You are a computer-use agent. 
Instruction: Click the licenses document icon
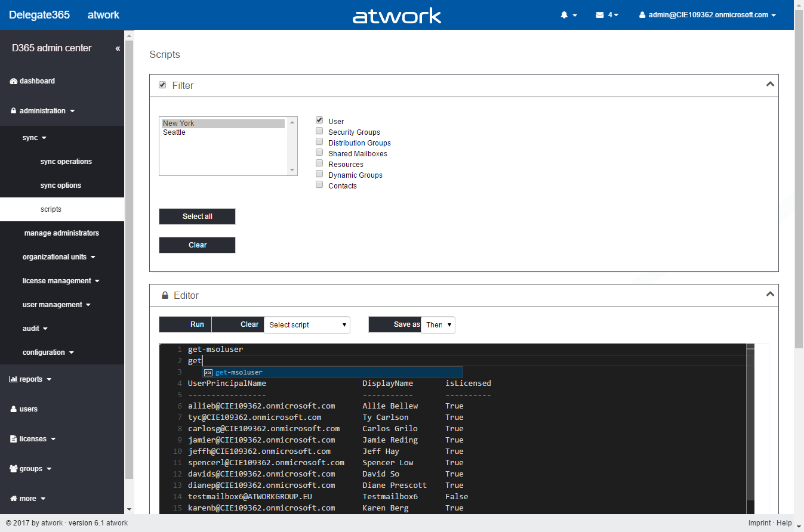coord(14,439)
